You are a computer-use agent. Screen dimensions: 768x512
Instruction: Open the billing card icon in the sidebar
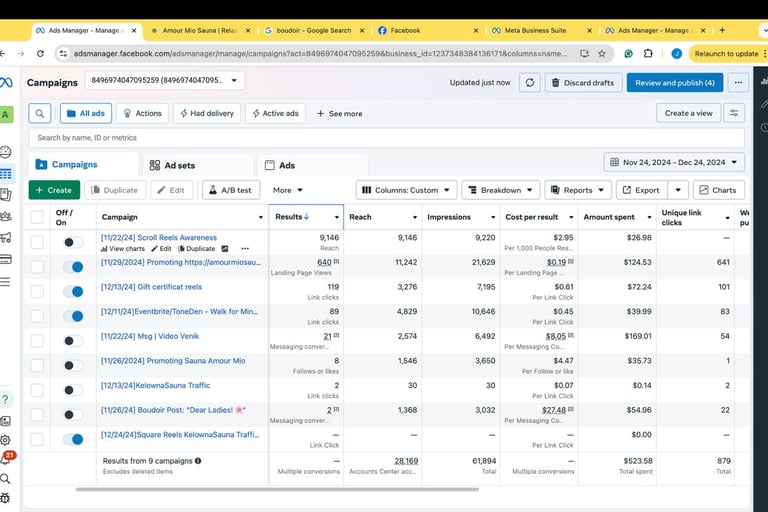[x=5, y=259]
